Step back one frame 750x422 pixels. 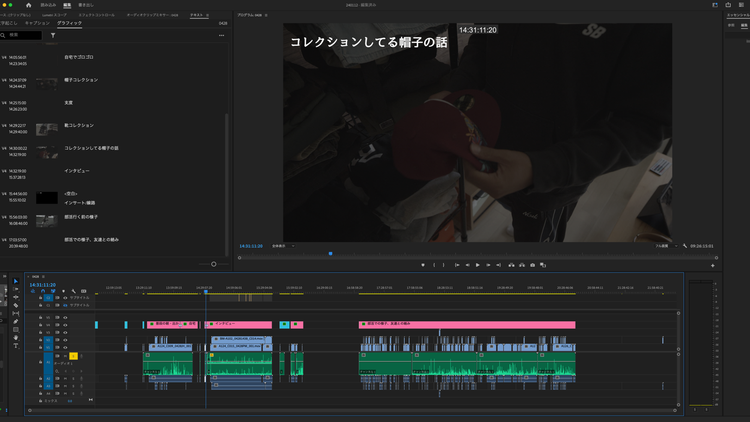pyautogui.click(x=467, y=265)
